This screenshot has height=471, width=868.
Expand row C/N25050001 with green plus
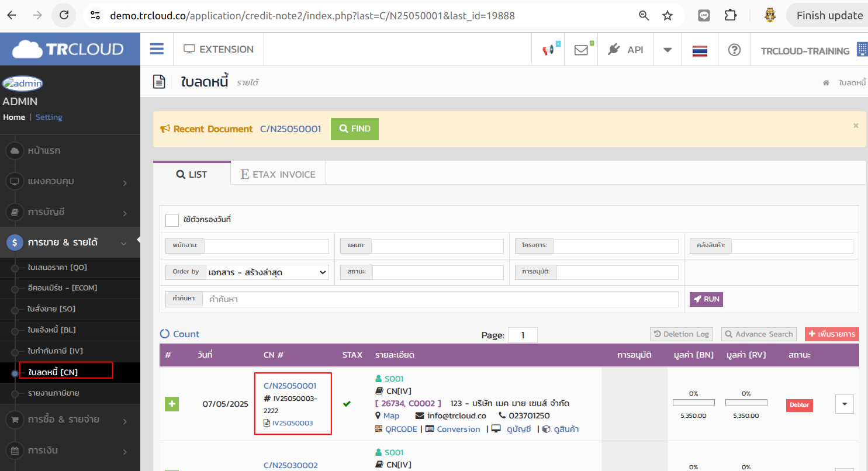(172, 404)
